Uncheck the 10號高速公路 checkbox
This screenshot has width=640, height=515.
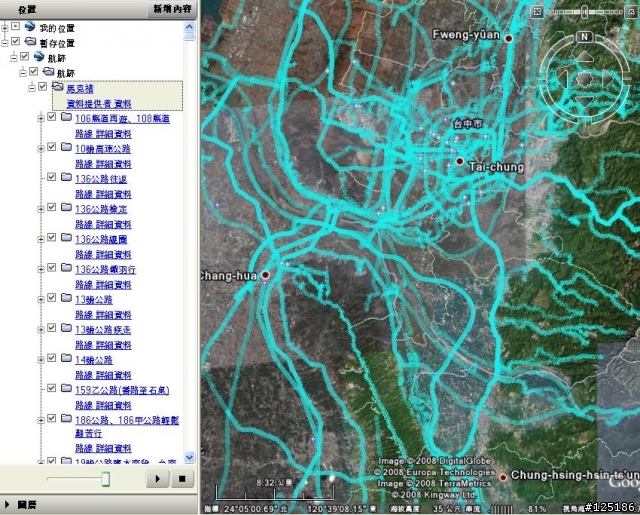click(51, 147)
